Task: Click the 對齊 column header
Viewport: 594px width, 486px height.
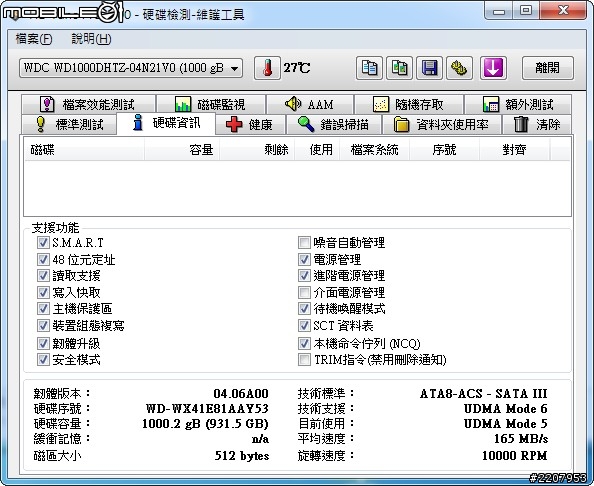Action: (514, 150)
